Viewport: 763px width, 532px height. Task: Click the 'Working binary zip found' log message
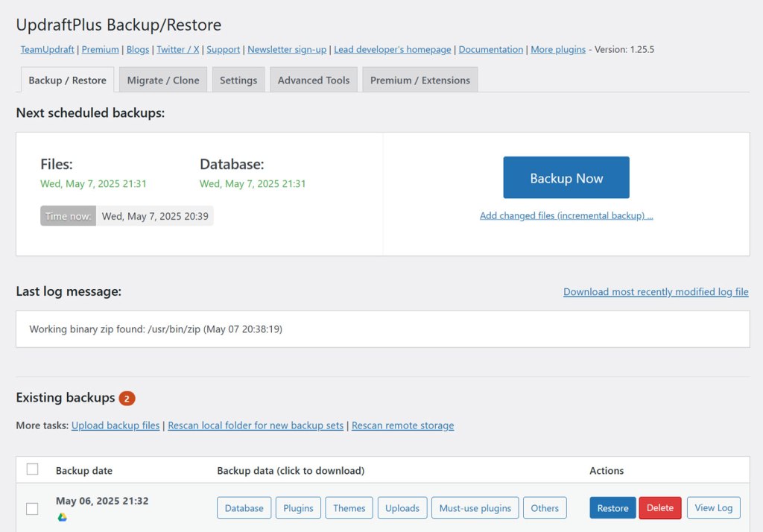tap(156, 329)
